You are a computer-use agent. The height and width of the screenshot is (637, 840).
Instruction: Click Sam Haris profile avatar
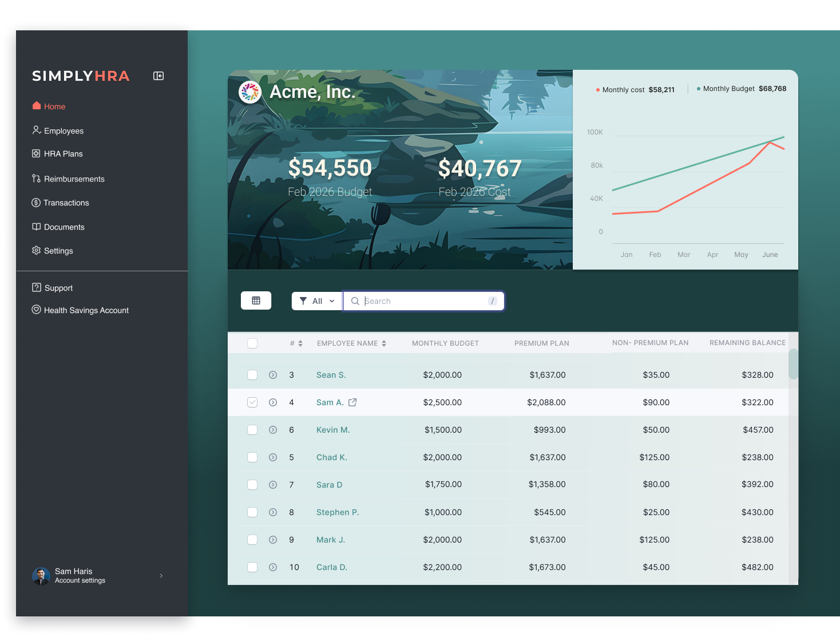pyautogui.click(x=41, y=576)
